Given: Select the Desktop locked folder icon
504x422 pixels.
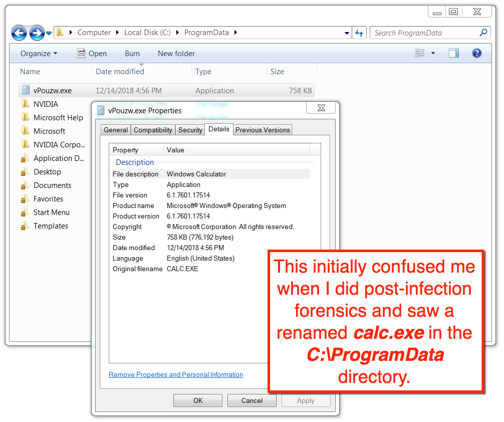Looking at the screenshot, I should click(x=25, y=172).
